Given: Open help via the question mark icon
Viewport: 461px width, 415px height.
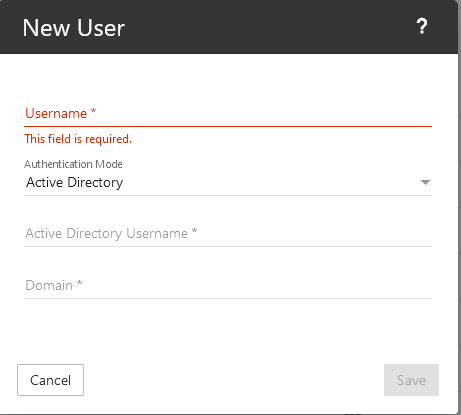Looking at the screenshot, I should (x=422, y=26).
